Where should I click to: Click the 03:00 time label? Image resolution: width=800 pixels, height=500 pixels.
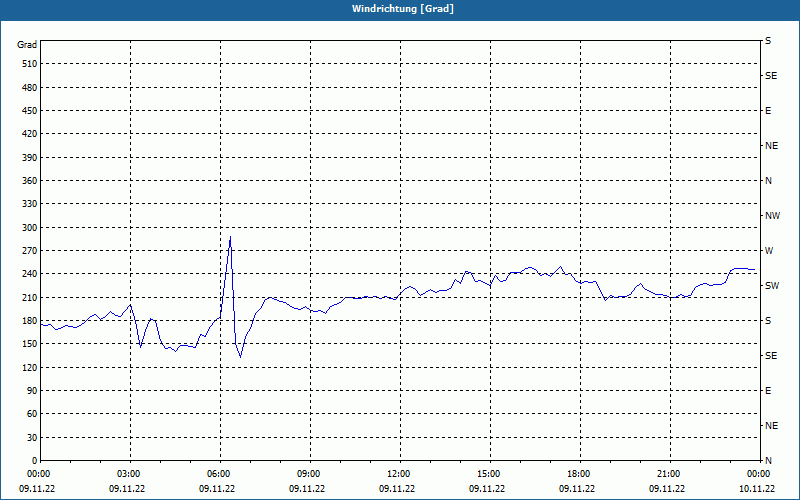(x=130, y=474)
